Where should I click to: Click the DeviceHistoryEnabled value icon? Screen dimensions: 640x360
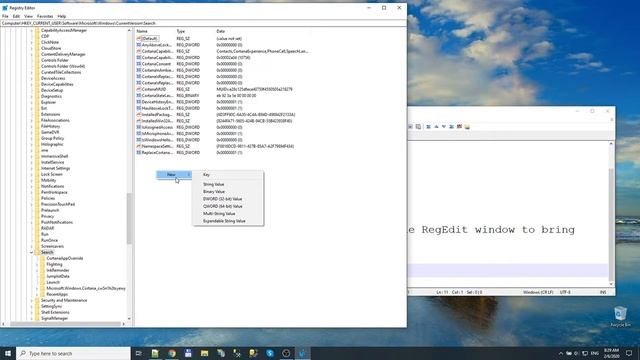[x=139, y=102]
